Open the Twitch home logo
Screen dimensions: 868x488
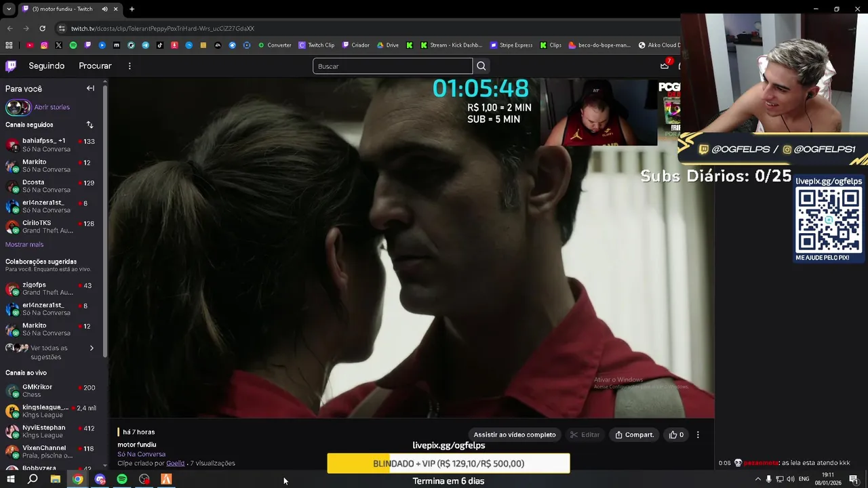pyautogui.click(x=11, y=66)
